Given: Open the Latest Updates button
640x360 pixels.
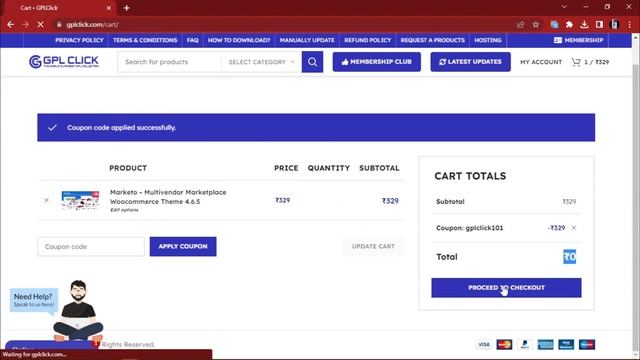Looking at the screenshot, I should pos(470,62).
